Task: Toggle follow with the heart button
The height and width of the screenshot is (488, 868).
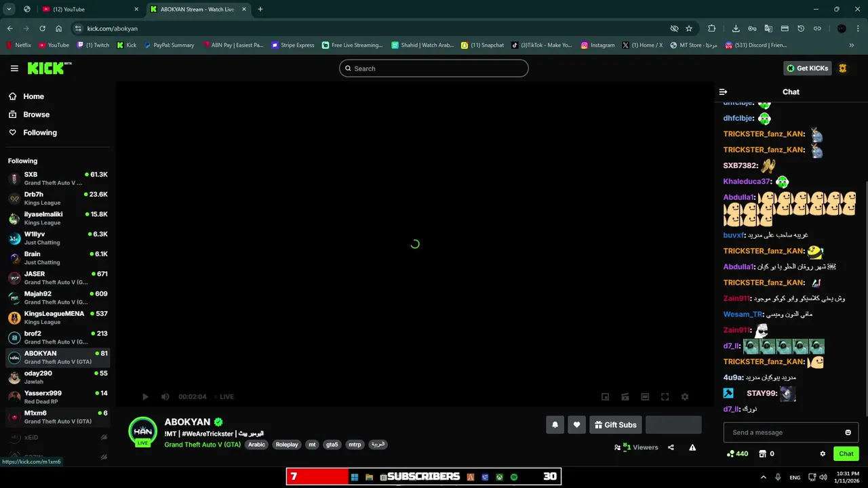Action: point(576,425)
